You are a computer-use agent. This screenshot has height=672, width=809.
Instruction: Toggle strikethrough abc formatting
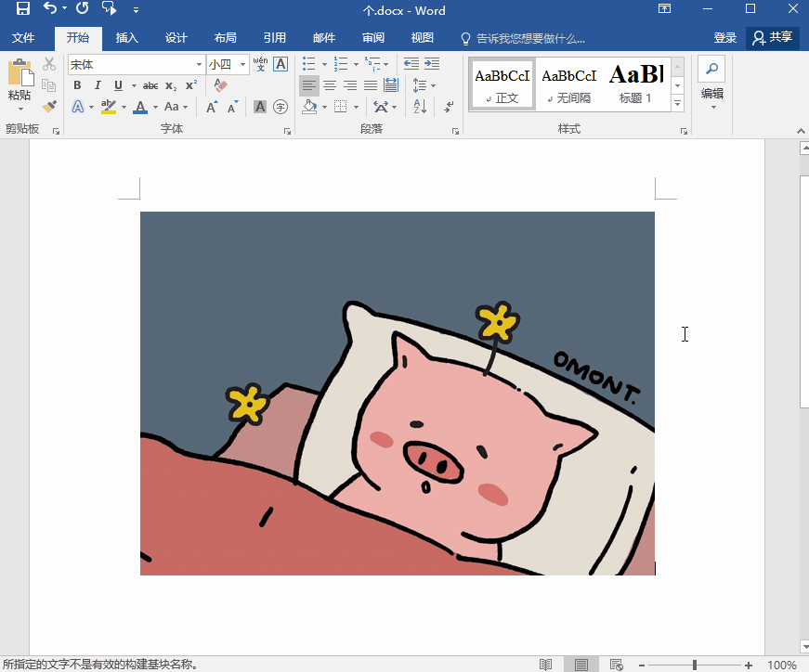(x=150, y=85)
